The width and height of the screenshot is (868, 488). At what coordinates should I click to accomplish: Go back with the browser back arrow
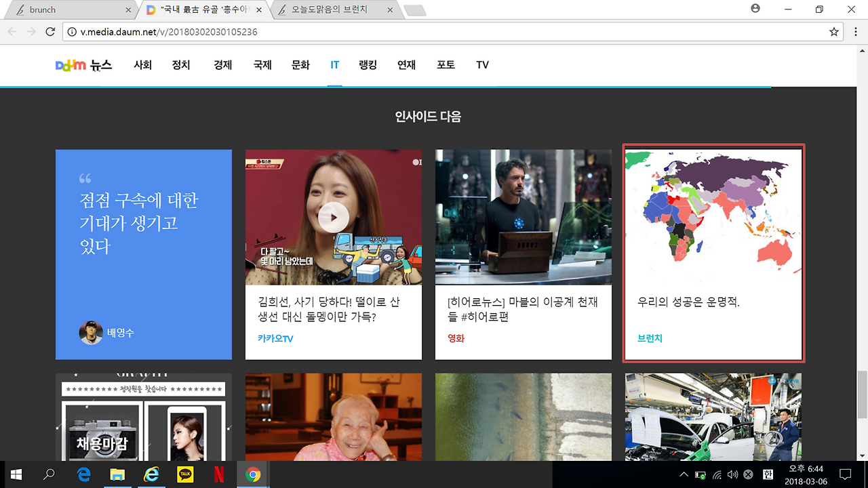(x=13, y=32)
